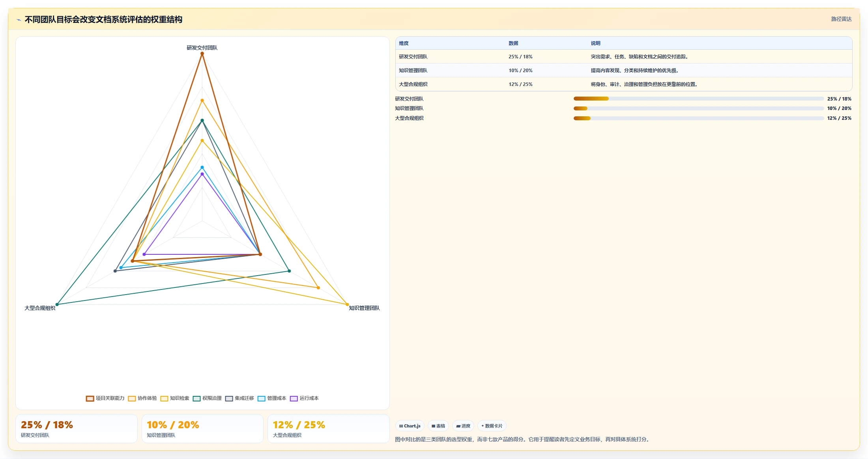Click the 知识管理团队 radar axis label
This screenshot has height=459, width=868.
(x=364, y=308)
